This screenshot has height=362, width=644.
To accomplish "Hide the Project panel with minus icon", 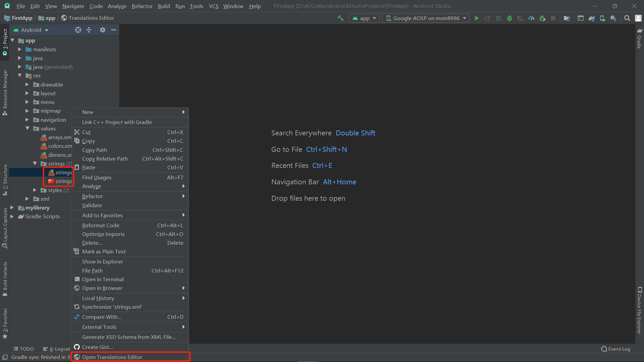I will [114, 30].
